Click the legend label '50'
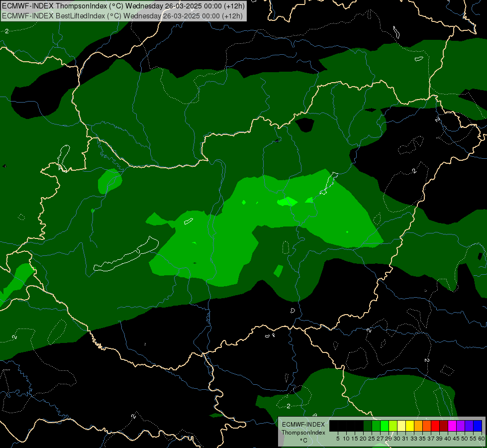 pyautogui.click(x=464, y=439)
